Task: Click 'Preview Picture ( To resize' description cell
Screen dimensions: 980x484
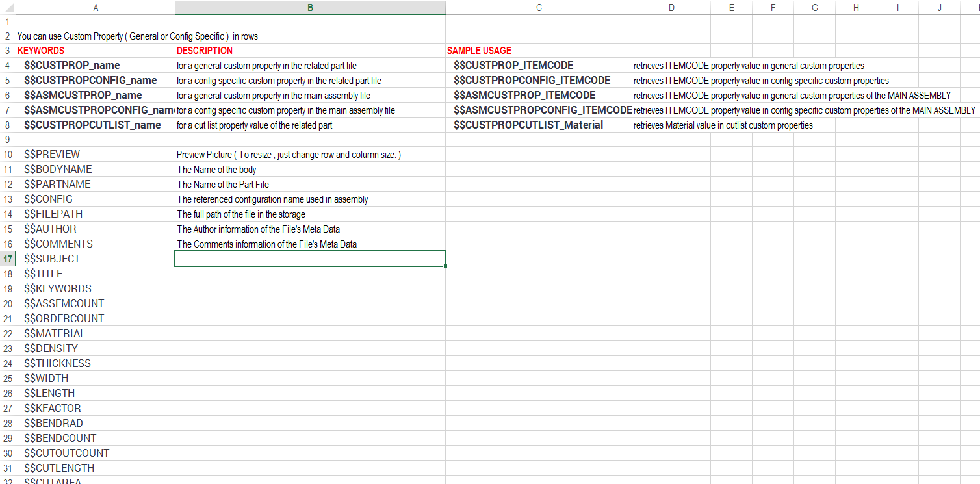Action: pos(310,154)
